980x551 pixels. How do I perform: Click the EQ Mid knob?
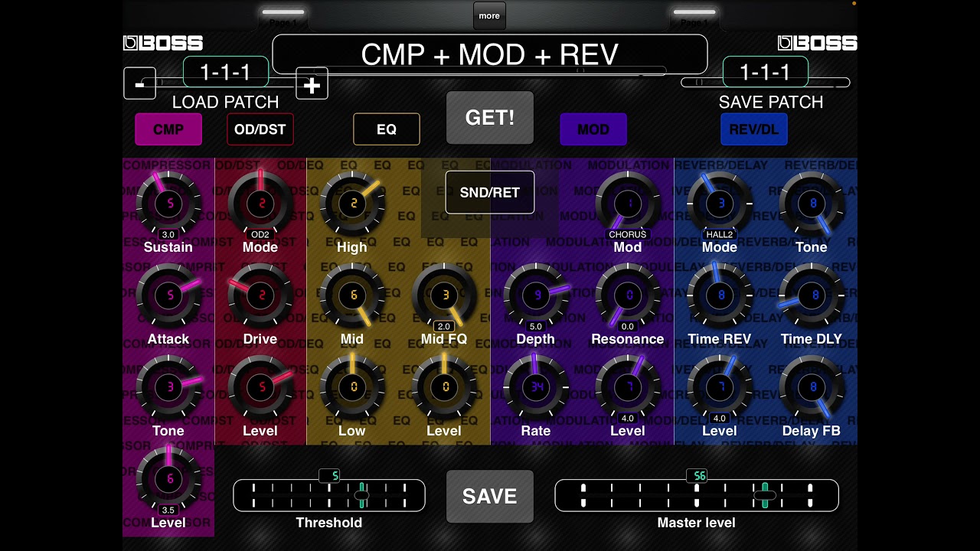point(352,295)
